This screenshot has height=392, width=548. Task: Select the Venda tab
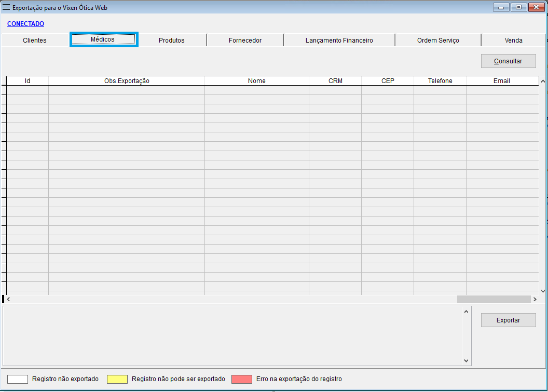tap(513, 40)
